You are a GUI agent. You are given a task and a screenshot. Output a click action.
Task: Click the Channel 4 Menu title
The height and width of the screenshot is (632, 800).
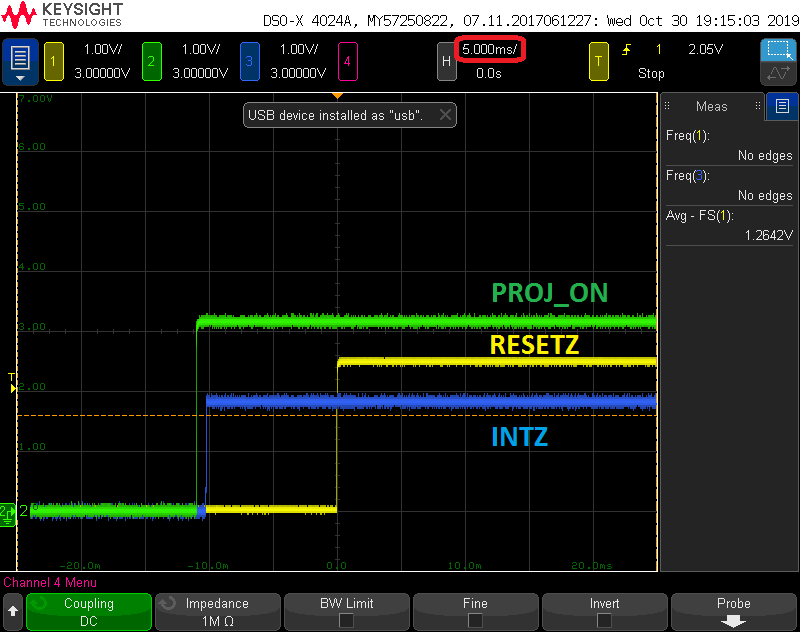pos(50,583)
